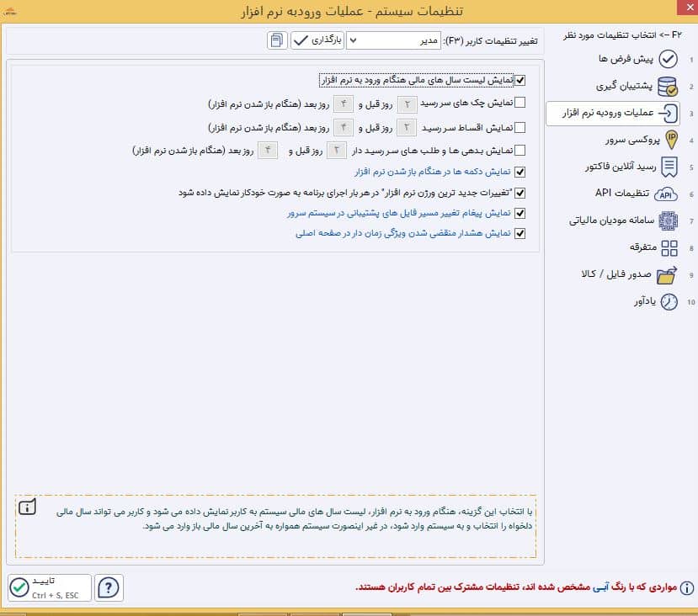Click the F2 انتخاب تنظیمات مورد نظر label

(622, 35)
